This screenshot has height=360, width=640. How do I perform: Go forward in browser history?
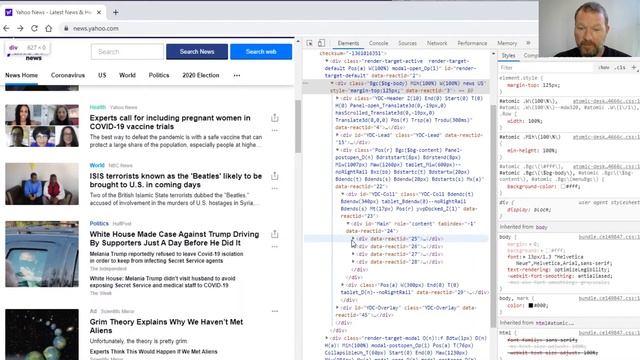point(20,28)
